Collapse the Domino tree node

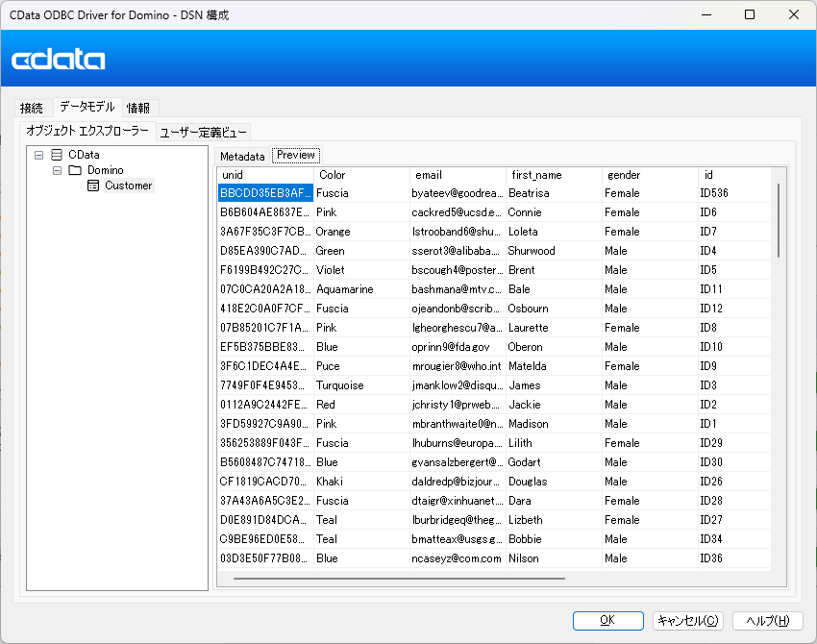click(58, 170)
